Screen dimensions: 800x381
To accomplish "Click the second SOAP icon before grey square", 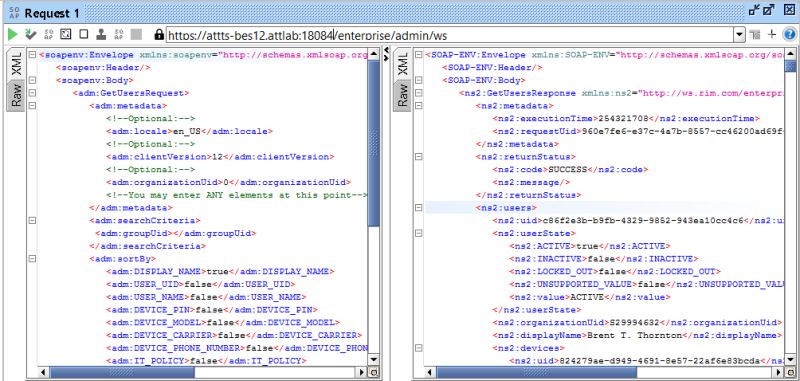I will pyautogui.click(x=118, y=35).
